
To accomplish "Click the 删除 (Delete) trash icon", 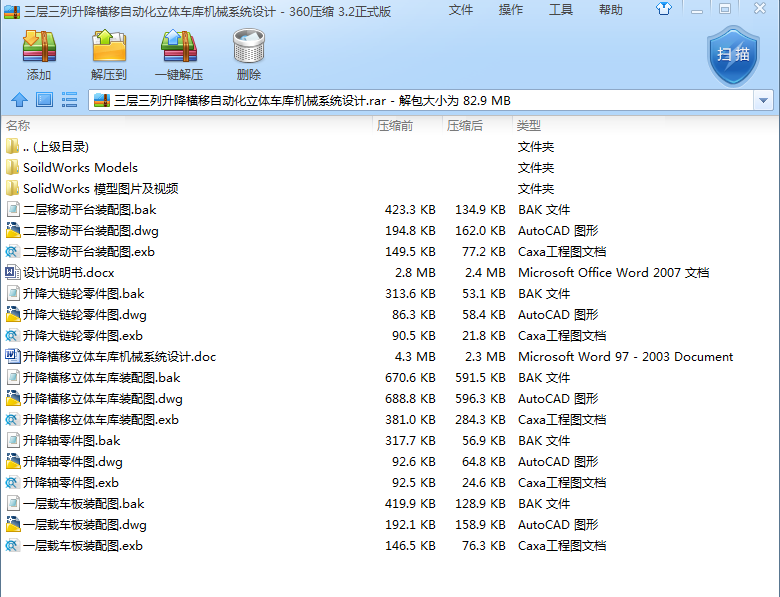I will (249, 46).
